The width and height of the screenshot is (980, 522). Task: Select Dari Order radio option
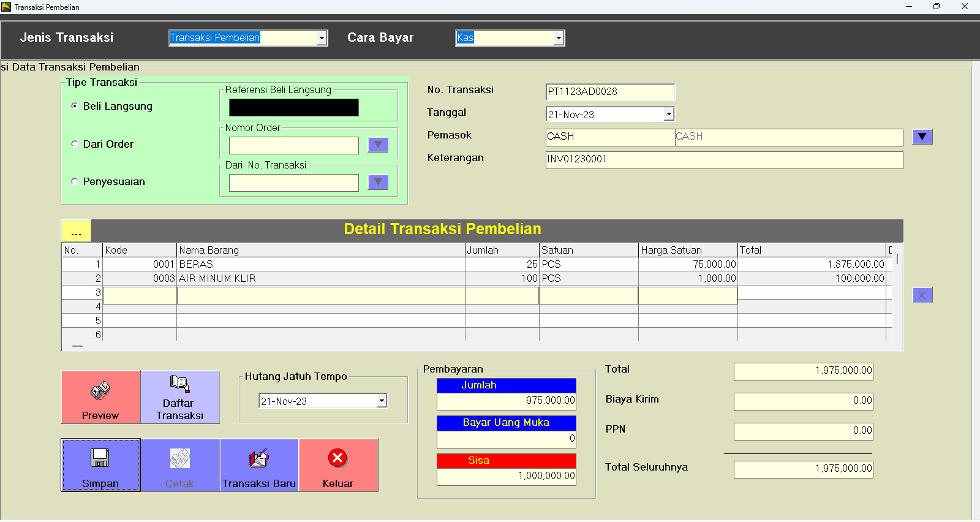pos(75,144)
